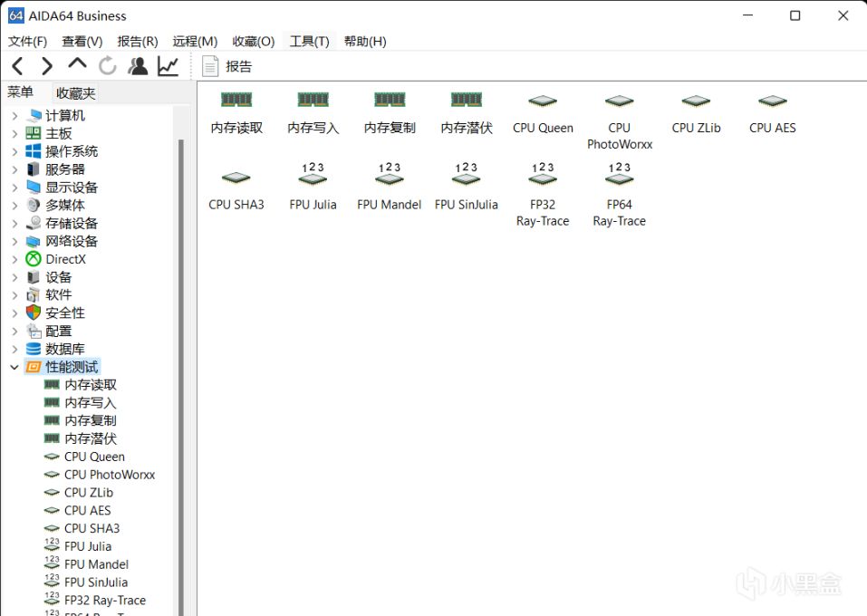Select CPU AES icon in main pane
The height and width of the screenshot is (616, 867).
[773, 101]
